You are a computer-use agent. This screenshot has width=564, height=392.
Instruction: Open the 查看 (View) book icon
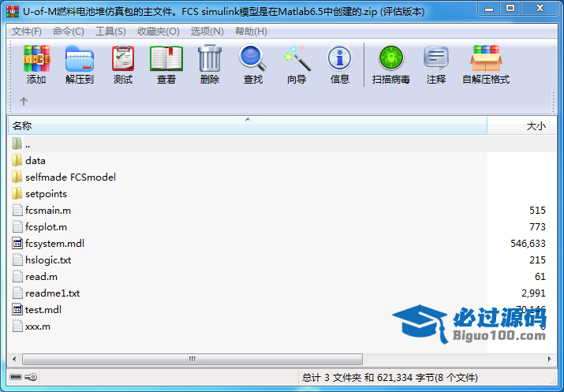[166, 64]
